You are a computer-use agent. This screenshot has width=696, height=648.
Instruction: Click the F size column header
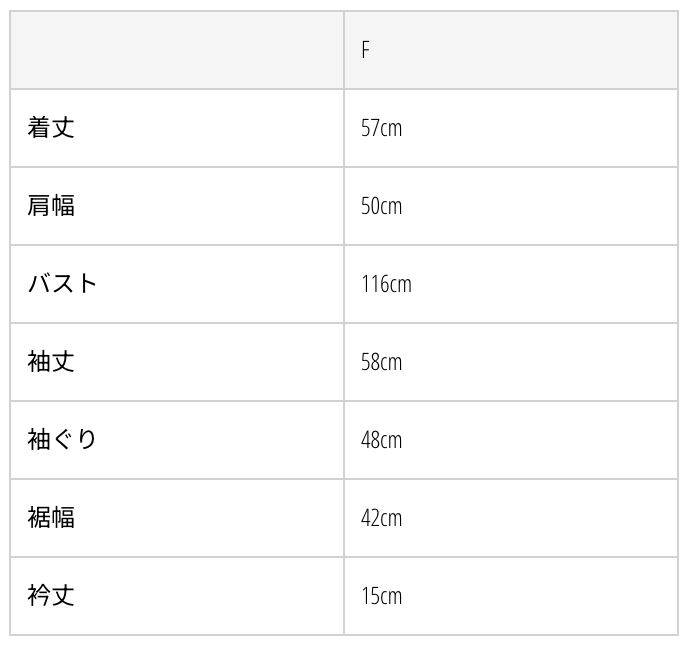[x=366, y=50]
